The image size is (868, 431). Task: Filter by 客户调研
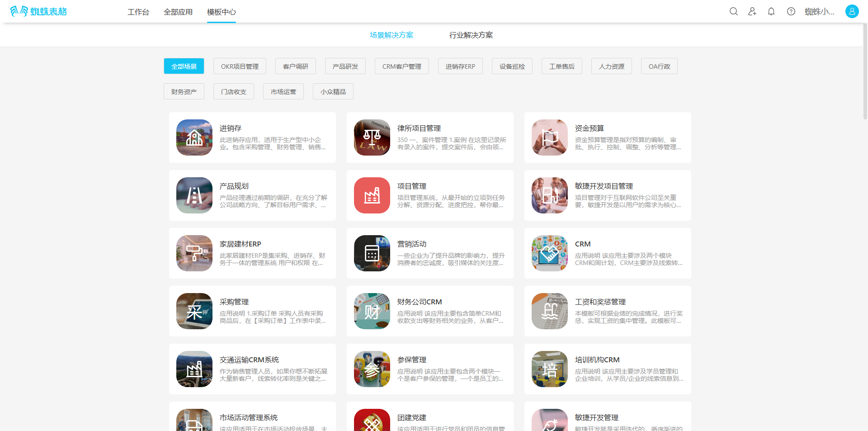tap(296, 66)
